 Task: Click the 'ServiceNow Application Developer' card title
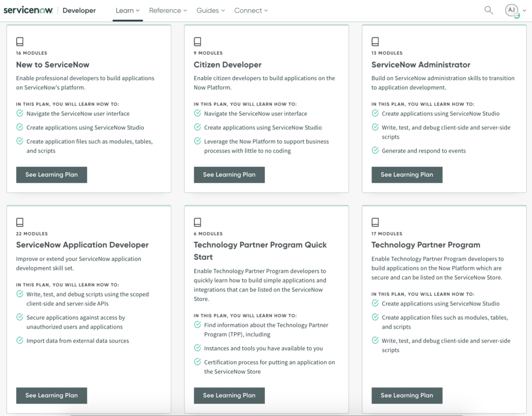83,245
